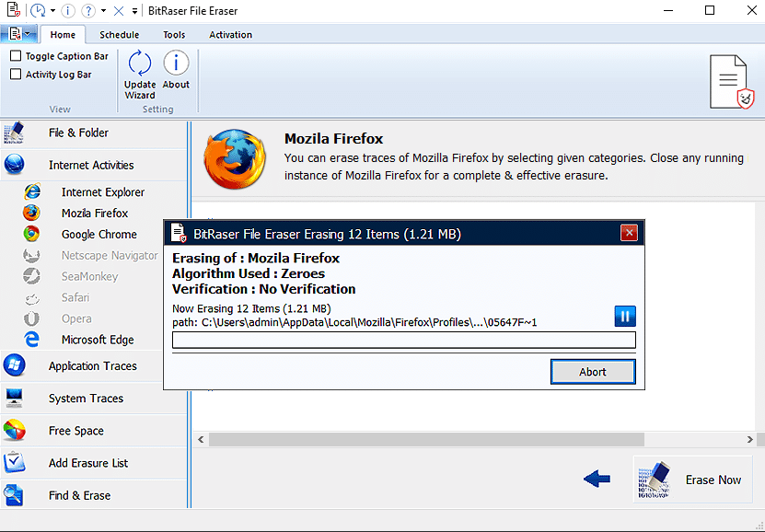Click the Find & Erase magnifier icon
The image size is (765, 532).
coord(13,495)
